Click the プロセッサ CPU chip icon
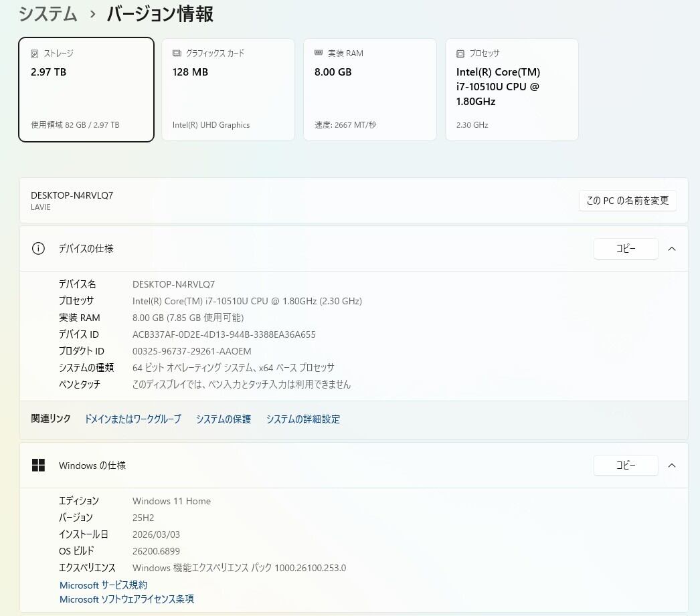The width and height of the screenshot is (700, 616). tap(460, 54)
